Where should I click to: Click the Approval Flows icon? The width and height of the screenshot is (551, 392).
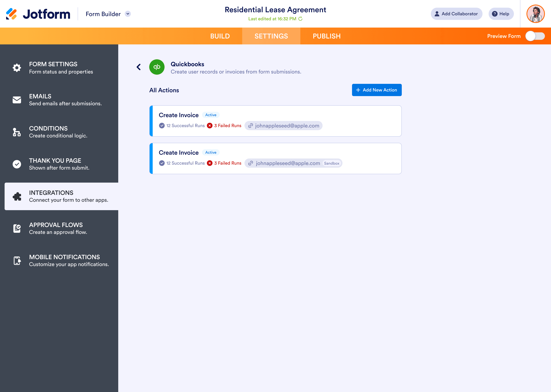pyautogui.click(x=17, y=228)
